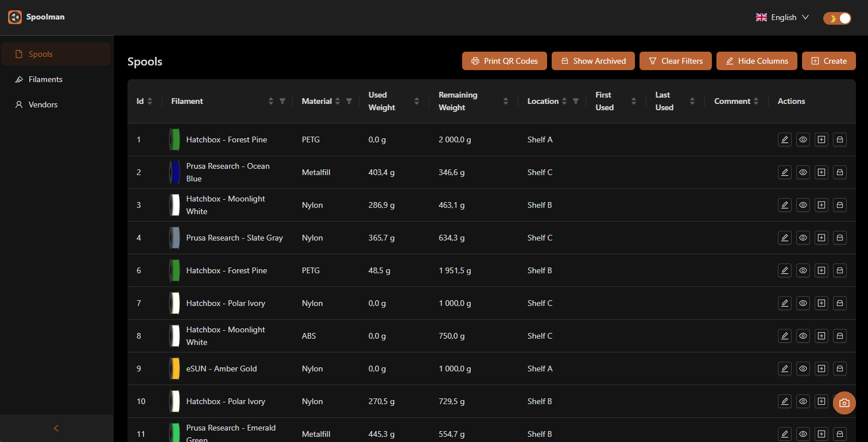Open details for spool 9 eSUN Amber Gold

click(803, 369)
